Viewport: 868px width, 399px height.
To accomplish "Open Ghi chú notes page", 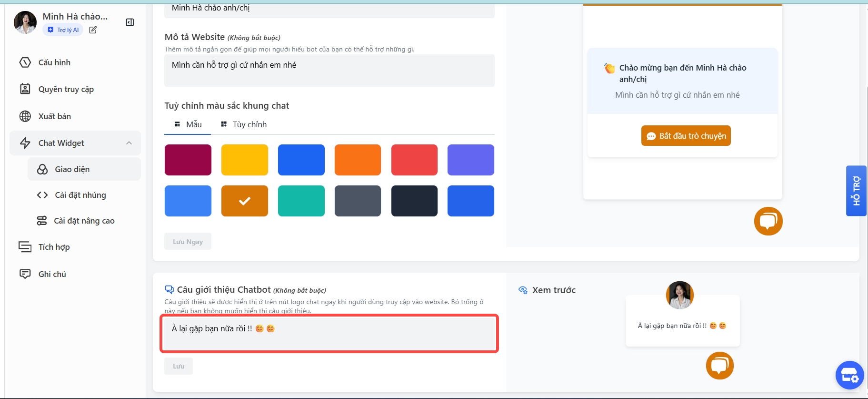I will click(52, 274).
